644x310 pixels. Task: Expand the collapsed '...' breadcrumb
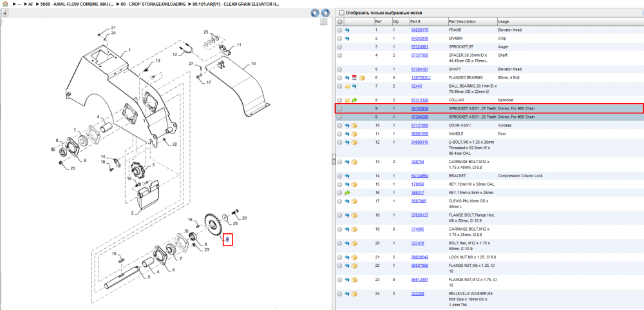click(19, 4)
